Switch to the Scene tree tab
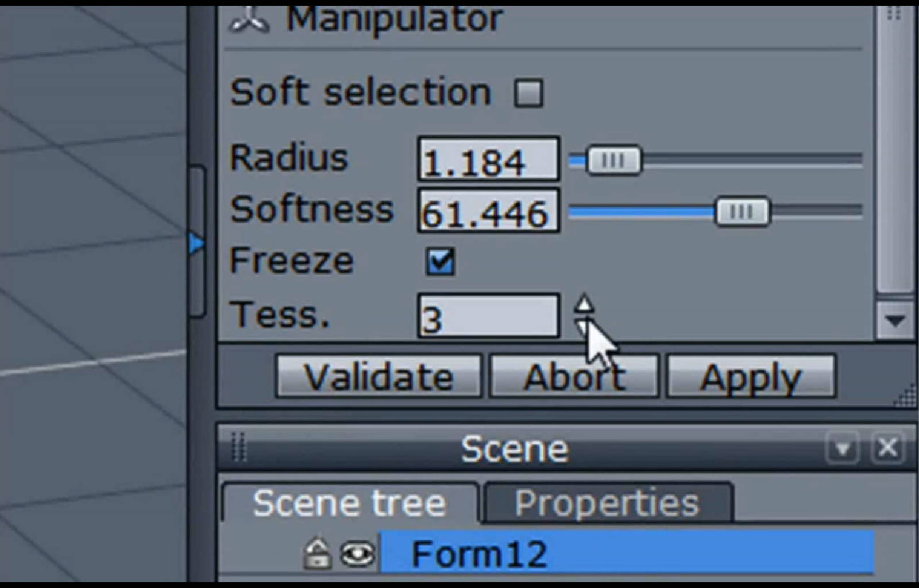Image resolution: width=919 pixels, height=588 pixels. point(349,503)
